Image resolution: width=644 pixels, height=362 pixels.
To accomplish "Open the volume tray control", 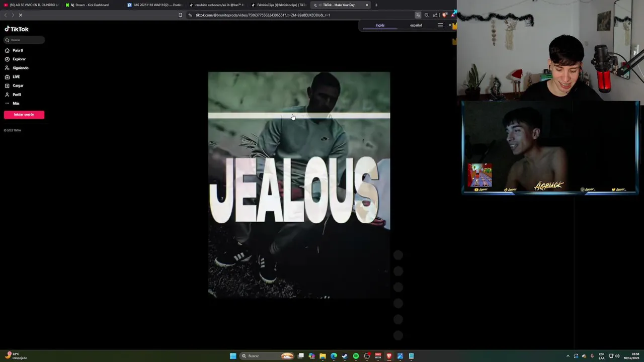I will tap(617, 356).
